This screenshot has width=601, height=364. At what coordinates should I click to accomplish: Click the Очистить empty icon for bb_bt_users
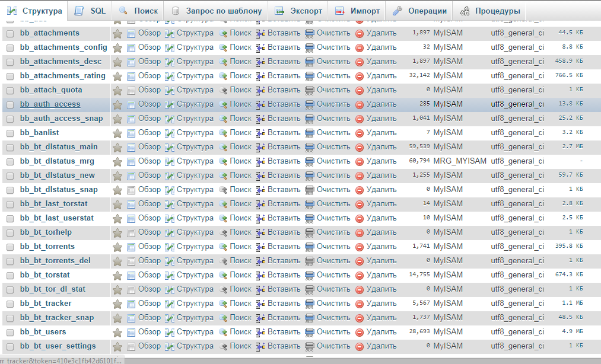pyautogui.click(x=310, y=332)
